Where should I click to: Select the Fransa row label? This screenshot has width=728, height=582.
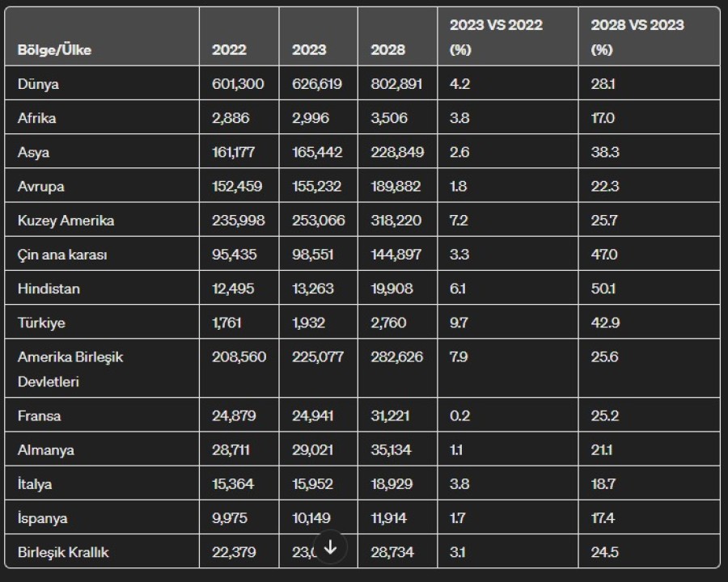tap(39, 416)
